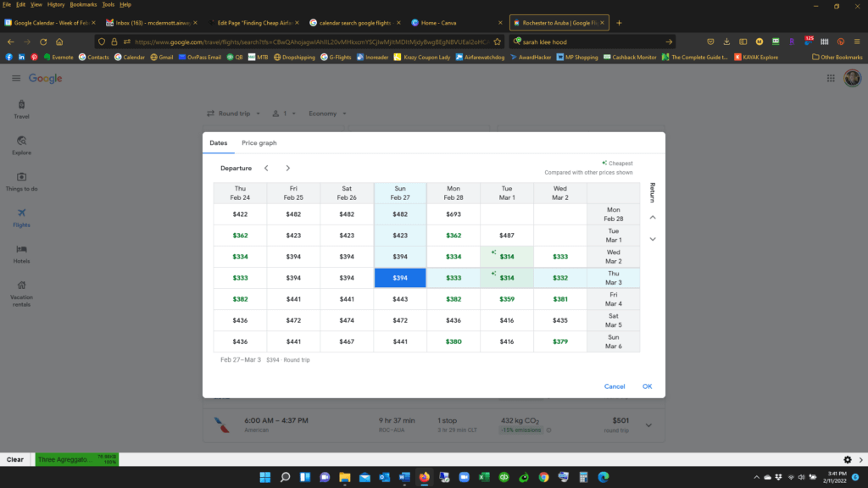868x488 pixels.
Task: Open Firefox application menu
Action: pos(857,42)
